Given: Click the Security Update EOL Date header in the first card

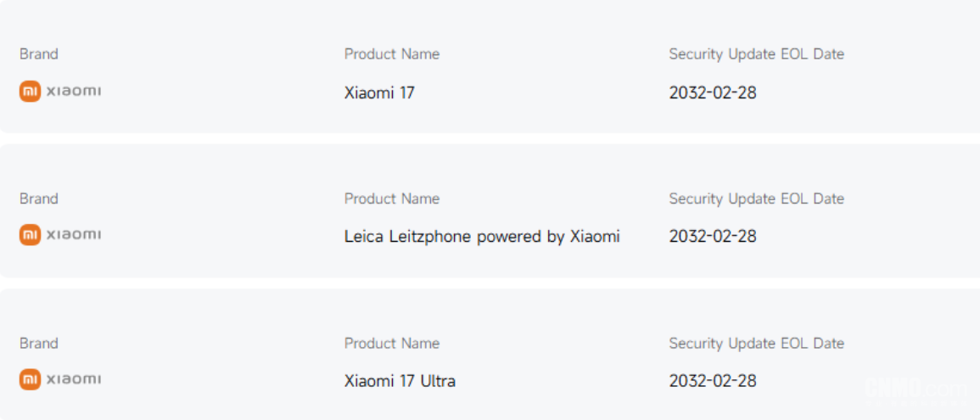Looking at the screenshot, I should (756, 54).
